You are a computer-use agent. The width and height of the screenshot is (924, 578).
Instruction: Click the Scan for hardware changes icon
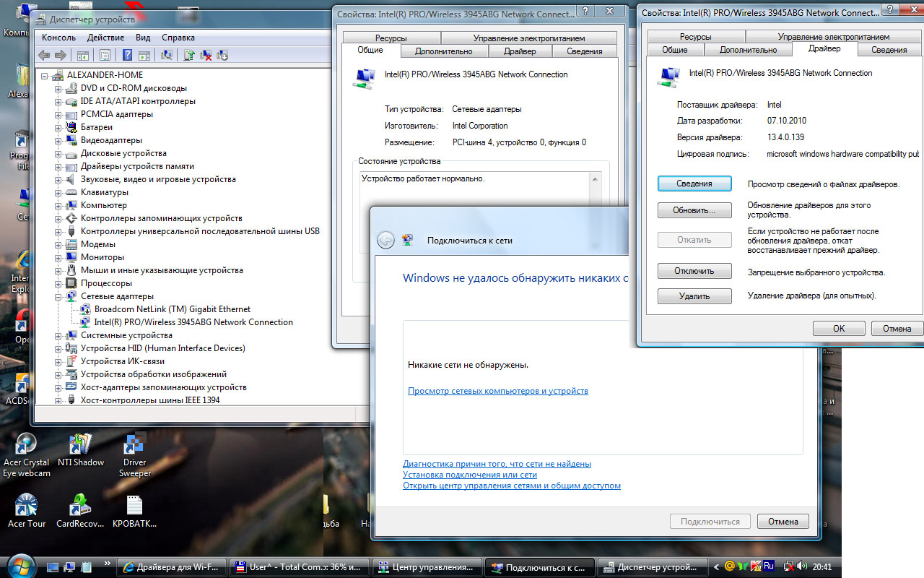167,55
